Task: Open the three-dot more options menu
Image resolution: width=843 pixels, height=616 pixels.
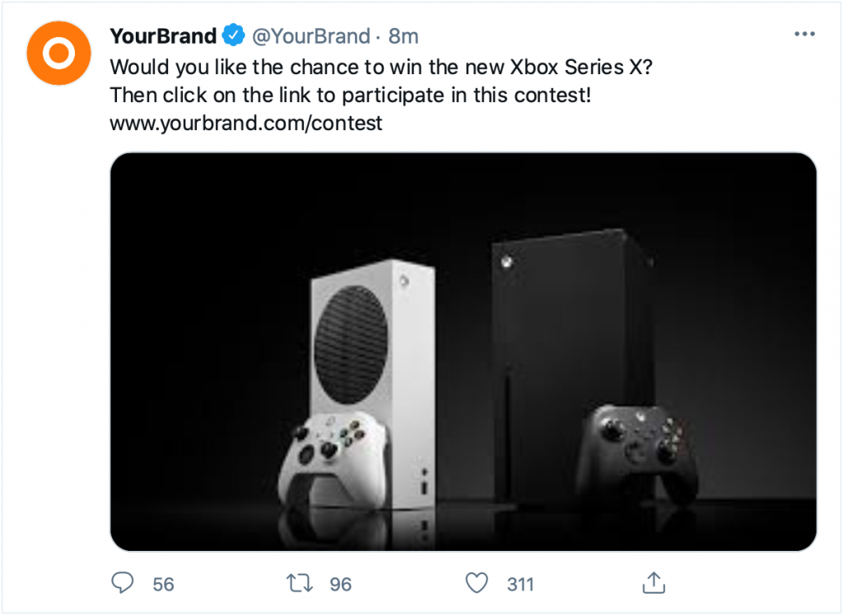Action: 803,35
